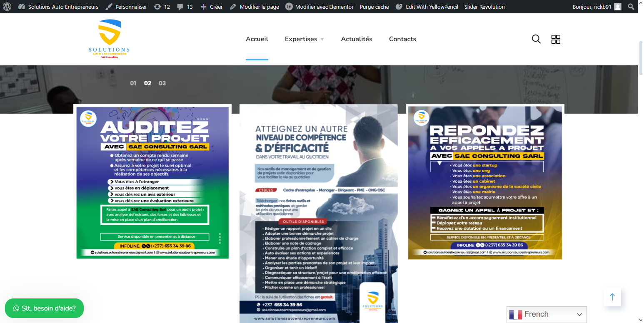The width and height of the screenshot is (644, 323).
Task: Open the French language selector
Action: click(547, 315)
